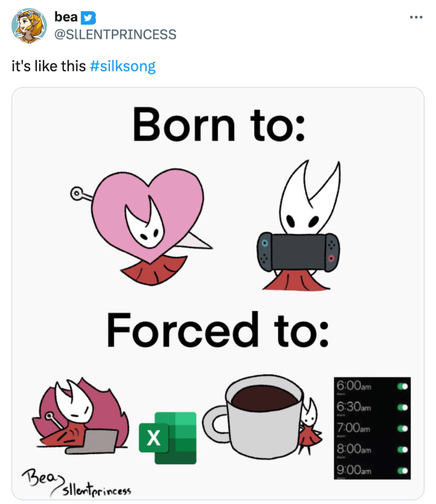Screen dimensions: 436x504
Task: Click the Microsoft Excel icon in the meme
Action: click(168, 439)
